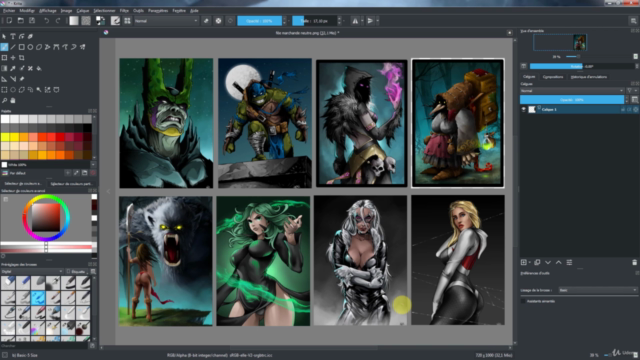This screenshot has width=640, height=360.
Task: Select the Move tool
Action: pos(13,58)
